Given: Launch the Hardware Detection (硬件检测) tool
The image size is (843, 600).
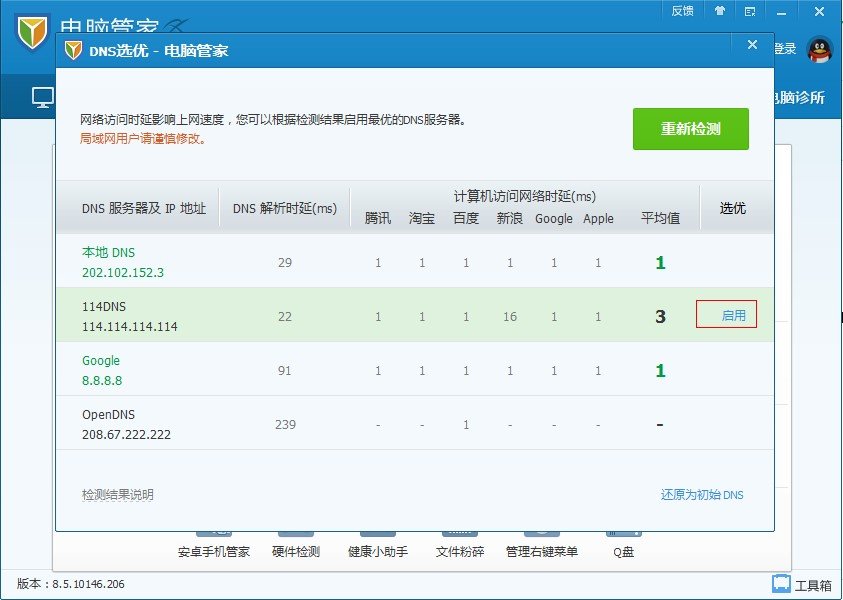Looking at the screenshot, I should pyautogui.click(x=295, y=549).
